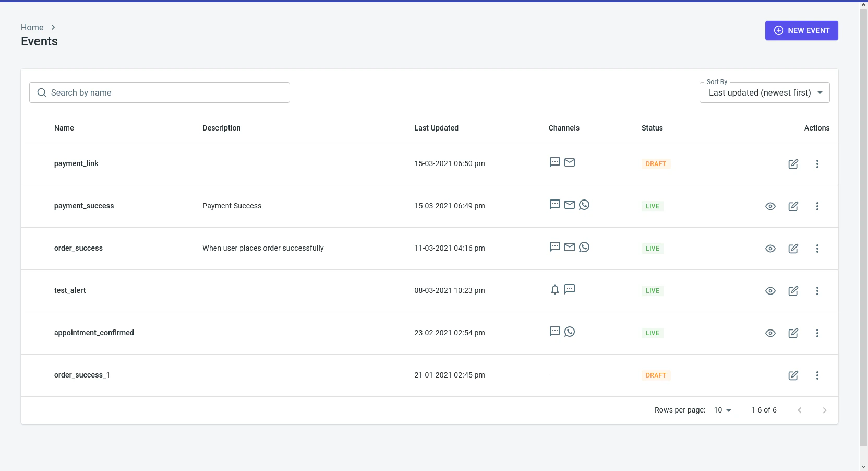Click the 'Payment Success' description text
Viewport: 868px width, 471px height.
click(x=232, y=206)
